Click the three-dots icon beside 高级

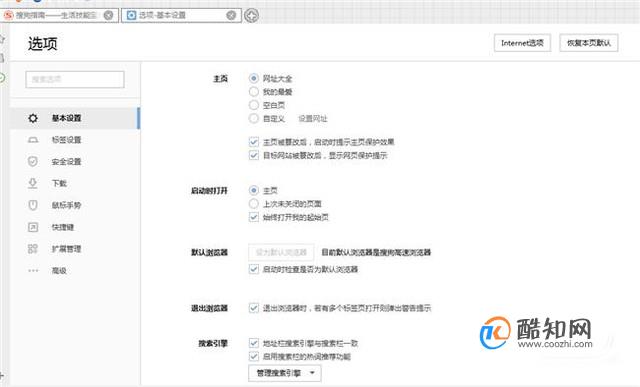point(33,270)
